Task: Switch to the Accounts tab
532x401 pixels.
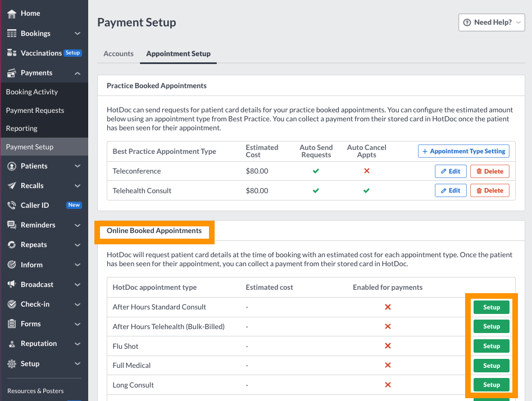Action: pyautogui.click(x=119, y=53)
